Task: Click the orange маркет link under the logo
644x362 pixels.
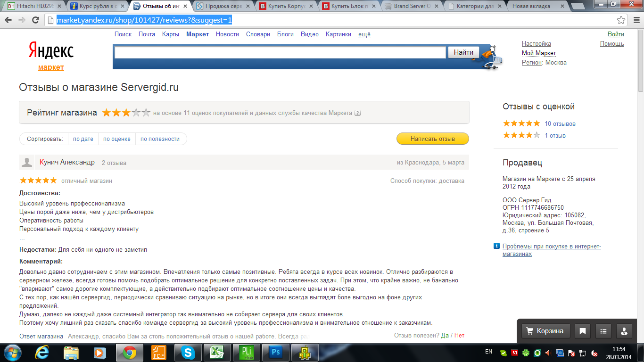Action: [x=51, y=67]
